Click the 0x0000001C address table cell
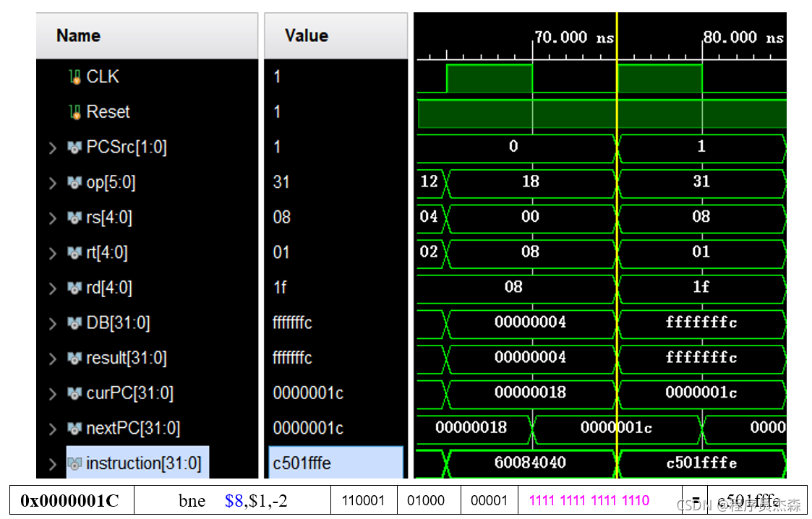Screen dimensions: 812x519 click(72, 500)
